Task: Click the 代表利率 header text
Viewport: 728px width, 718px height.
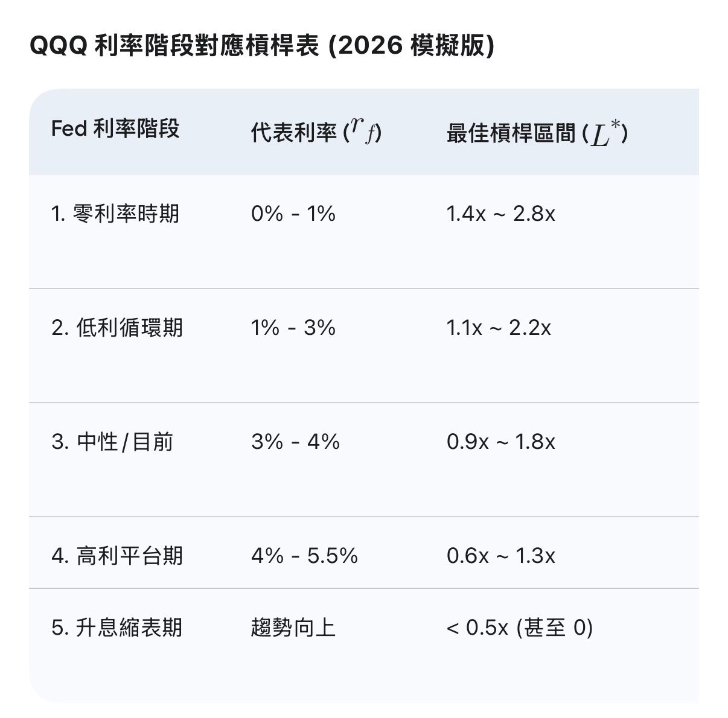Action: click(x=294, y=133)
